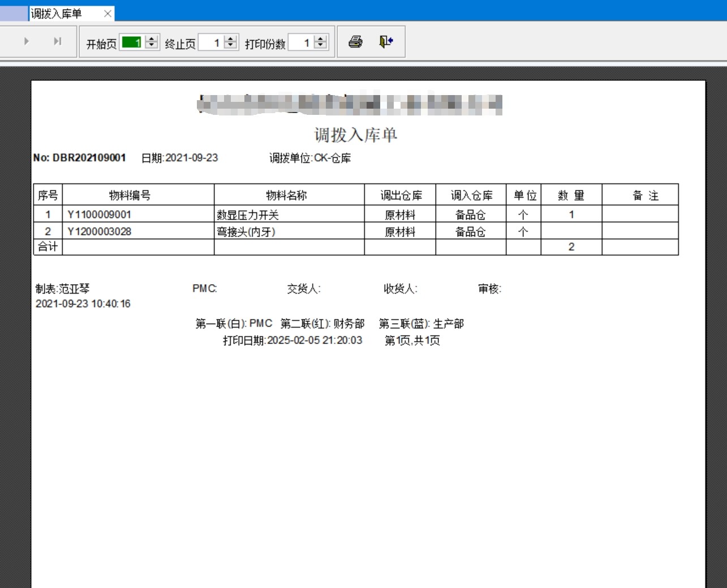Jump to last page arrow
The width and height of the screenshot is (727, 588).
point(57,41)
